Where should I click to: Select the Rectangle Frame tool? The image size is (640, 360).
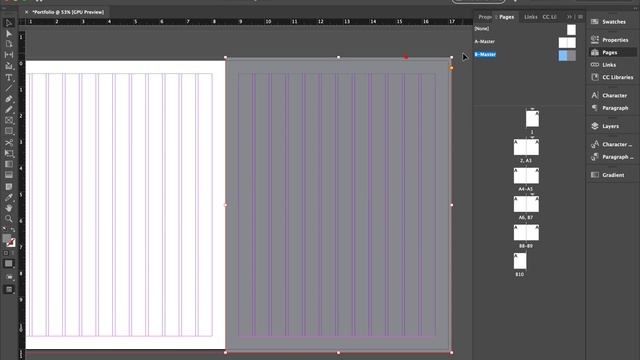(9, 120)
